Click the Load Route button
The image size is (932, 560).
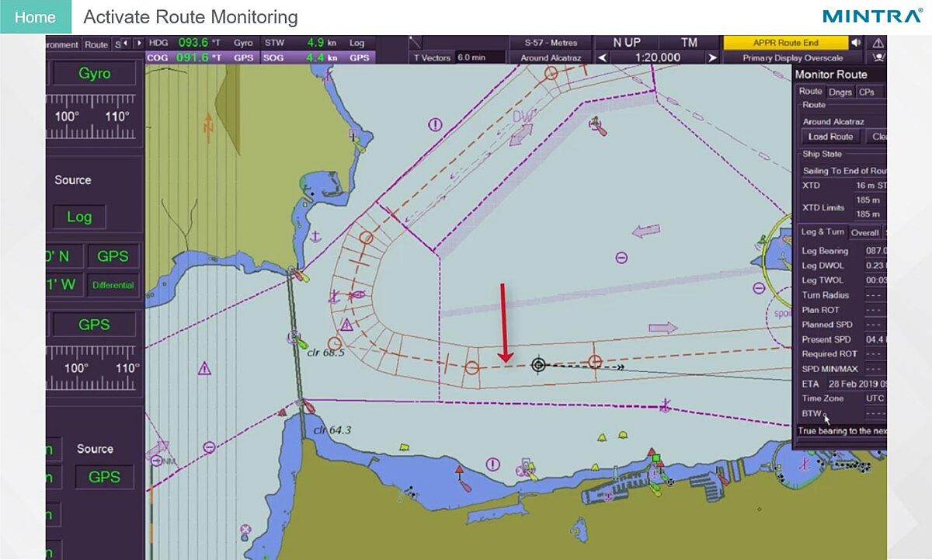830,137
